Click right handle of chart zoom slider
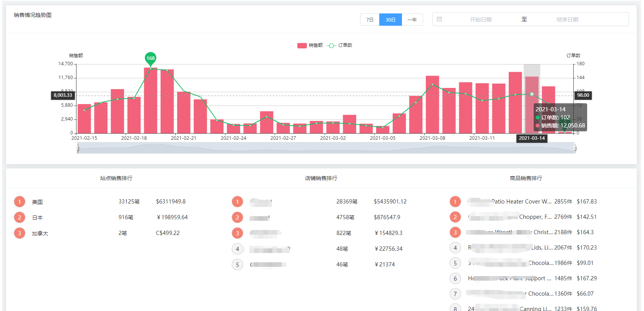 (574, 148)
